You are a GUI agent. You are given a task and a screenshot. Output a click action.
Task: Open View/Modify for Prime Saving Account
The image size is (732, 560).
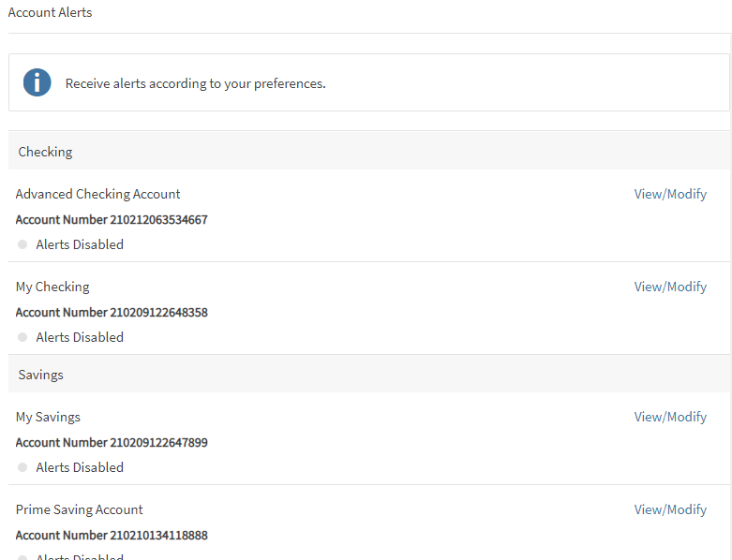[x=670, y=509]
